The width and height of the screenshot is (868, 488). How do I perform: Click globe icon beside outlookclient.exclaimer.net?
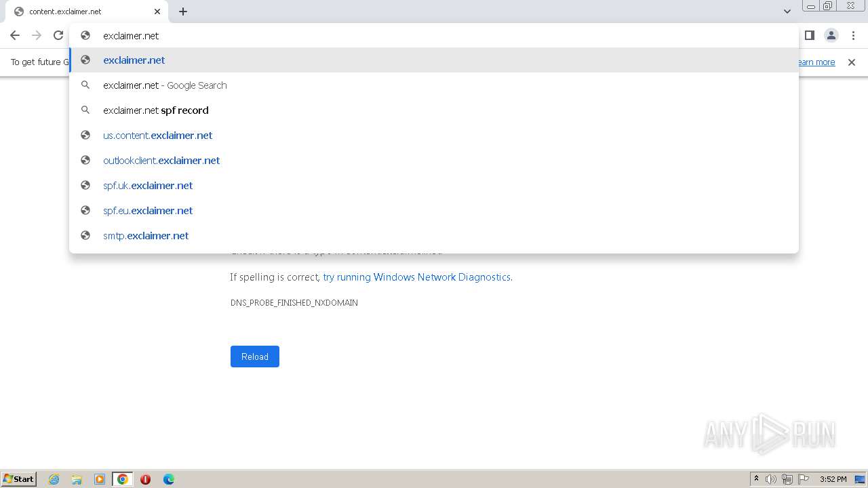click(x=85, y=161)
